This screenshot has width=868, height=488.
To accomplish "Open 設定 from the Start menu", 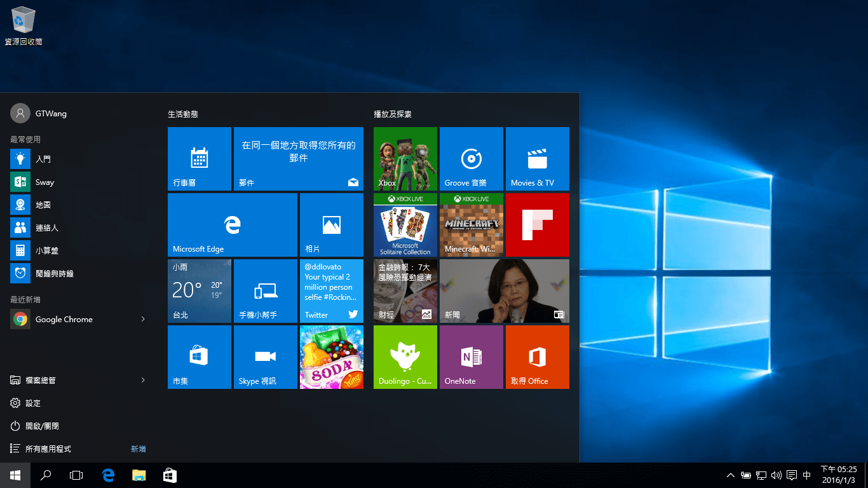I will (x=33, y=403).
